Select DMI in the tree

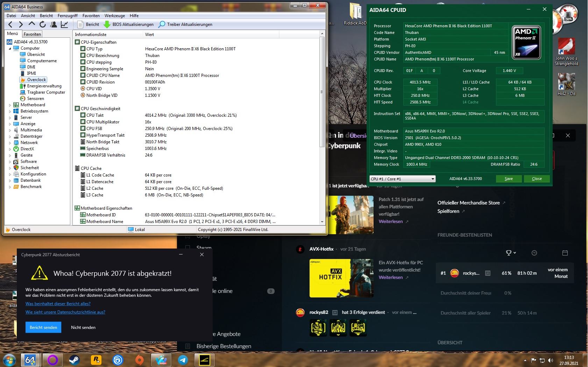click(31, 67)
